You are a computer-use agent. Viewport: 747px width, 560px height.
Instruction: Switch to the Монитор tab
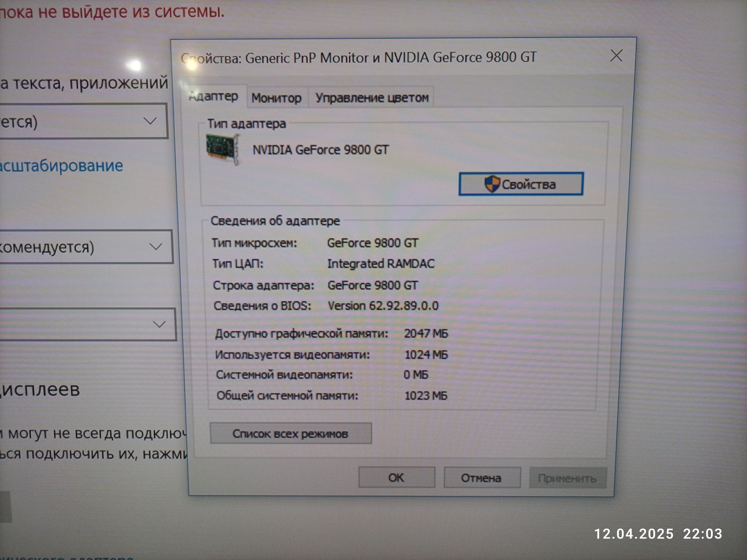coord(276,98)
